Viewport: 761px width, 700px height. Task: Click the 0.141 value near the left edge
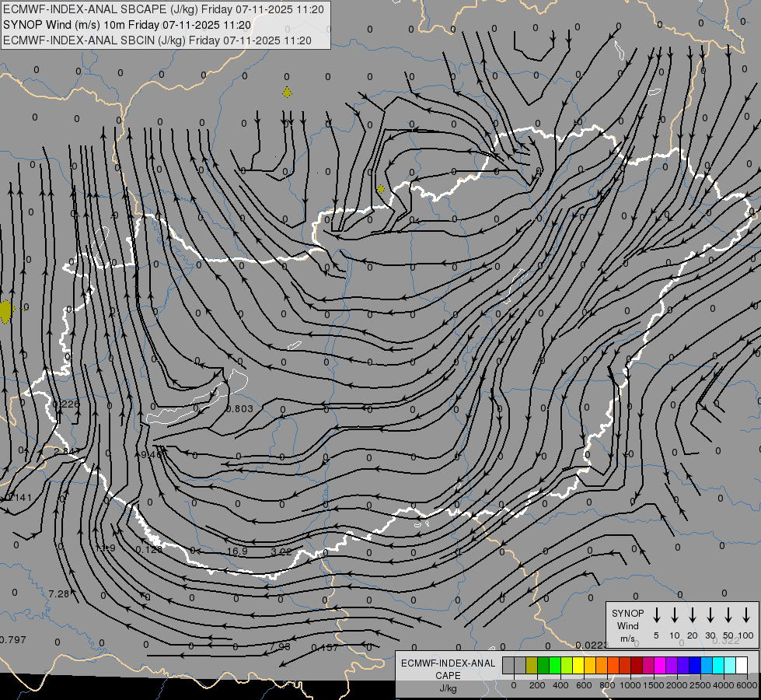(19, 498)
